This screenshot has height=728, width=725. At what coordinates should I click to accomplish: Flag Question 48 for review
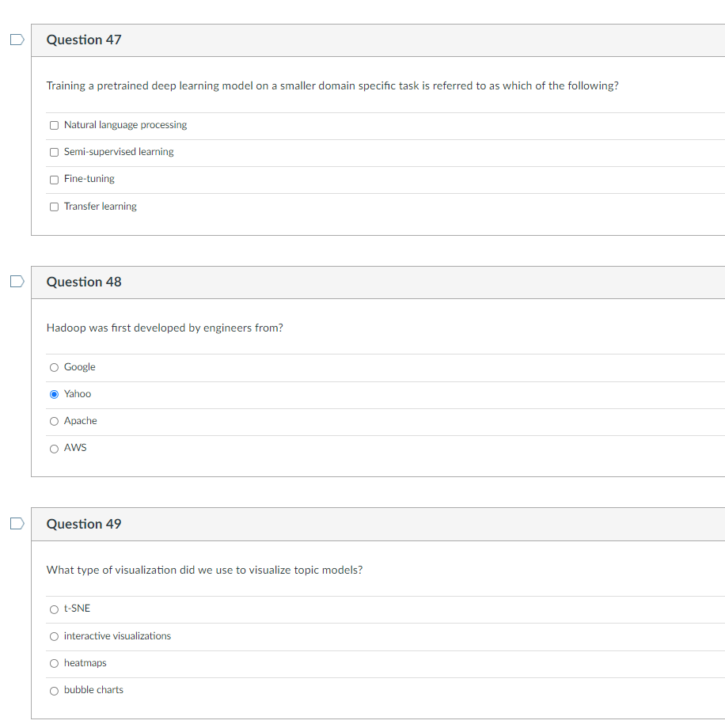[17, 282]
